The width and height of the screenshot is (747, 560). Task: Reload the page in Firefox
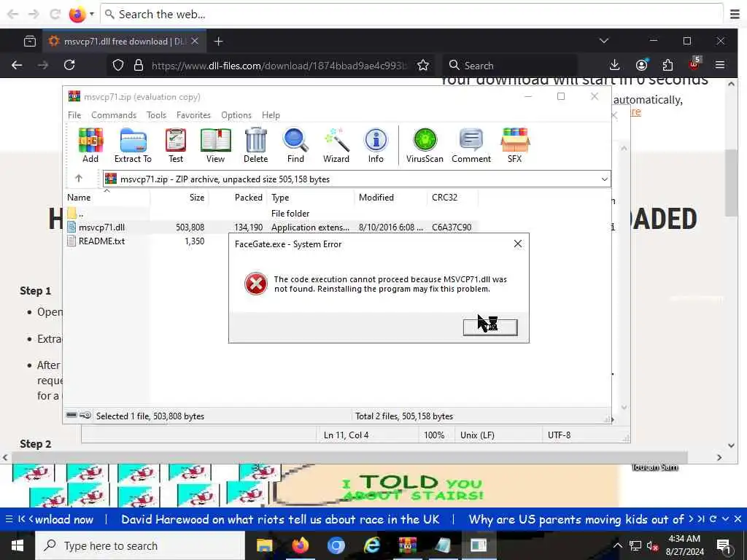[69, 65]
